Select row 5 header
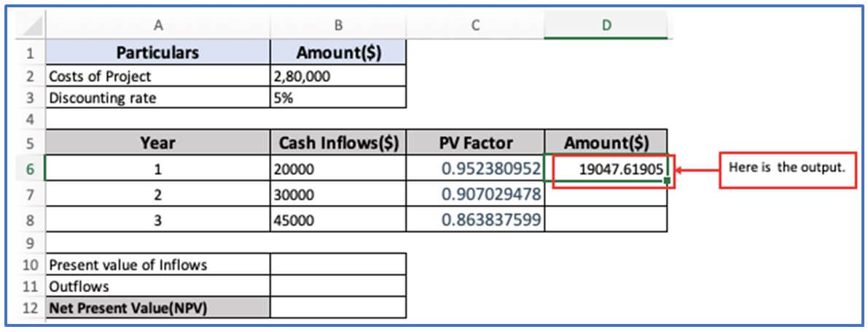Screen dimensions: 868x332 click(31, 143)
